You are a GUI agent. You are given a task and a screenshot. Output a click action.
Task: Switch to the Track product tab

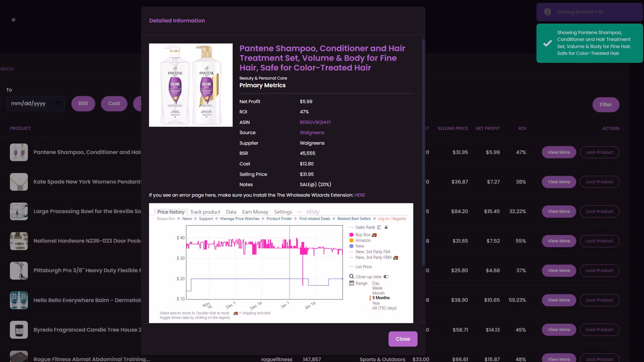[205, 212]
